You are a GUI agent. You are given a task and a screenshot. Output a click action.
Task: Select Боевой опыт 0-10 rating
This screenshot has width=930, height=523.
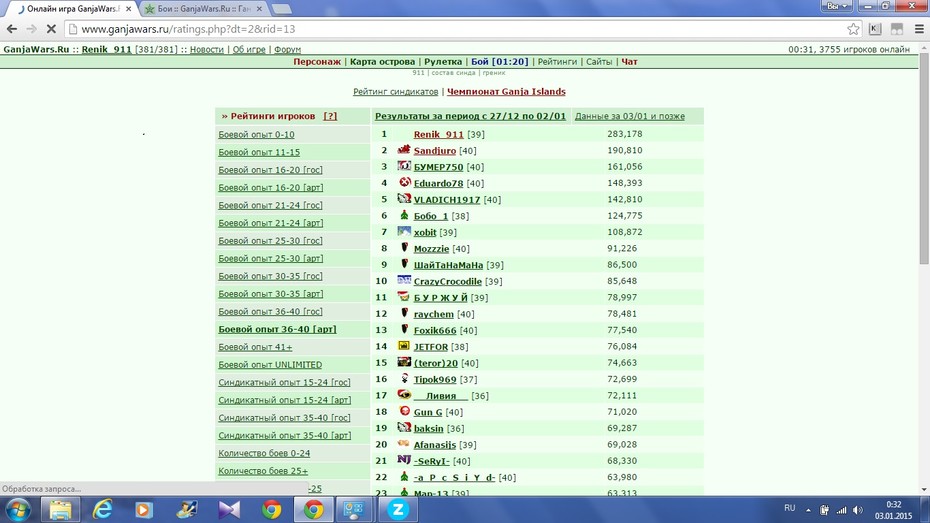point(256,135)
